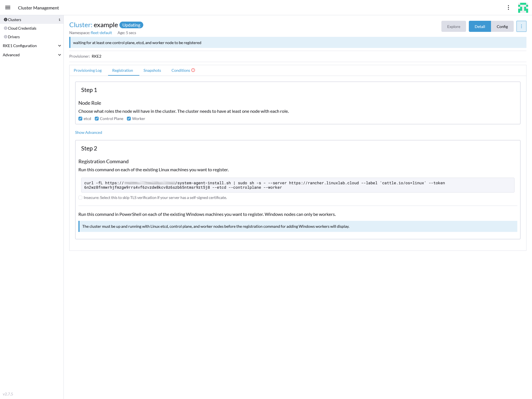
Task: Open Drivers from the sidebar
Action: (x=14, y=37)
